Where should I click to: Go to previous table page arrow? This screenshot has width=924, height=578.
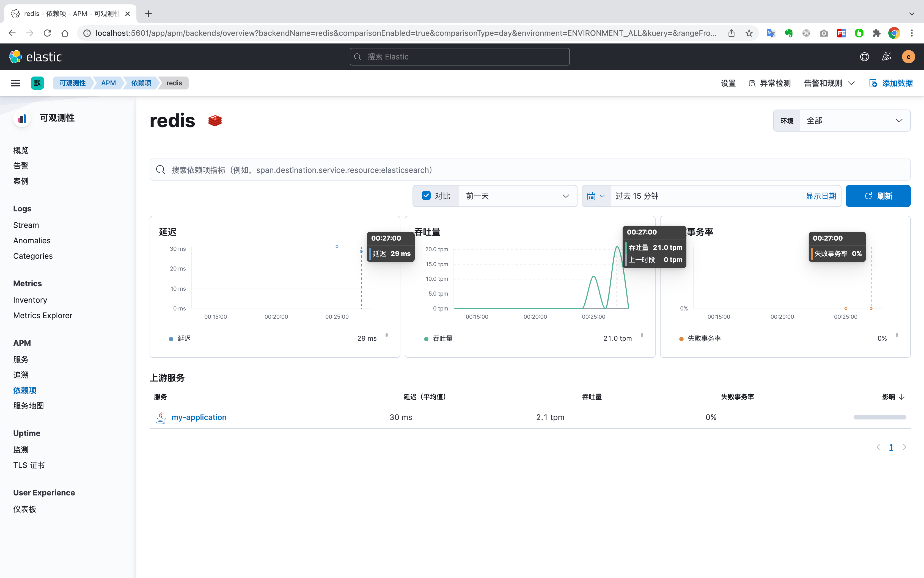click(x=878, y=447)
